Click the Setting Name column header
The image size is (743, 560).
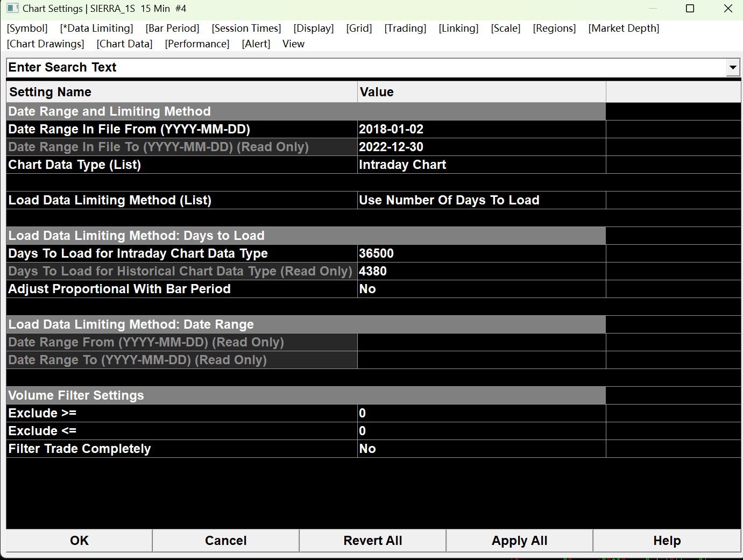coord(182,92)
